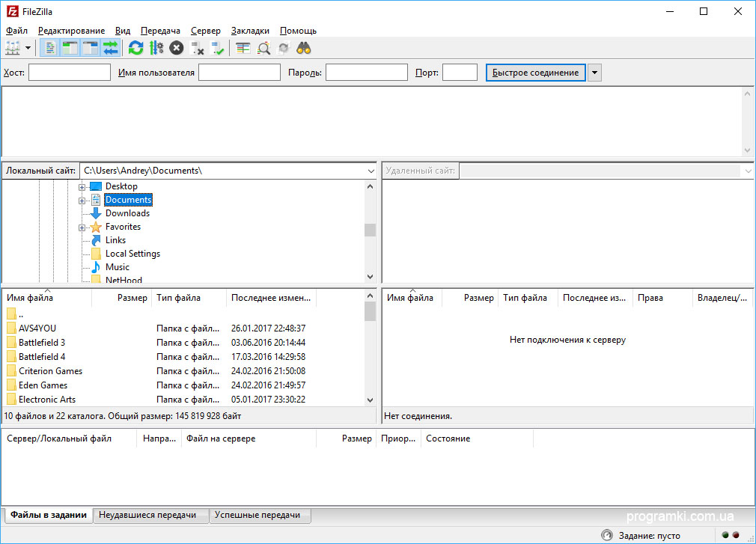
Task: Select Downloads folder in local tree
Action: coord(127,213)
